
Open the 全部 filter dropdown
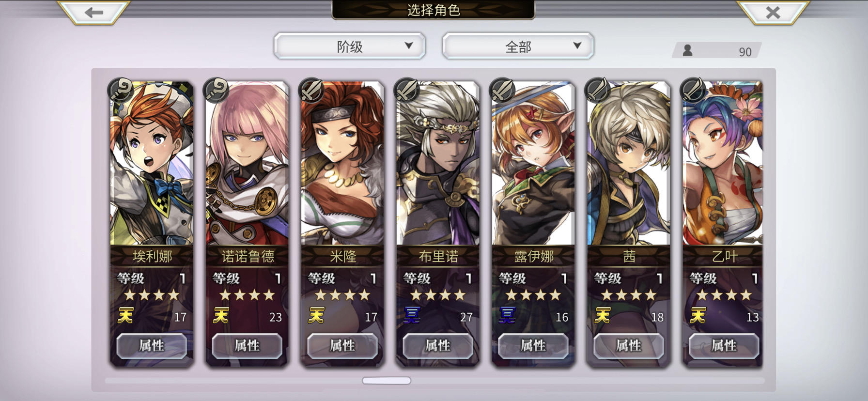point(518,46)
